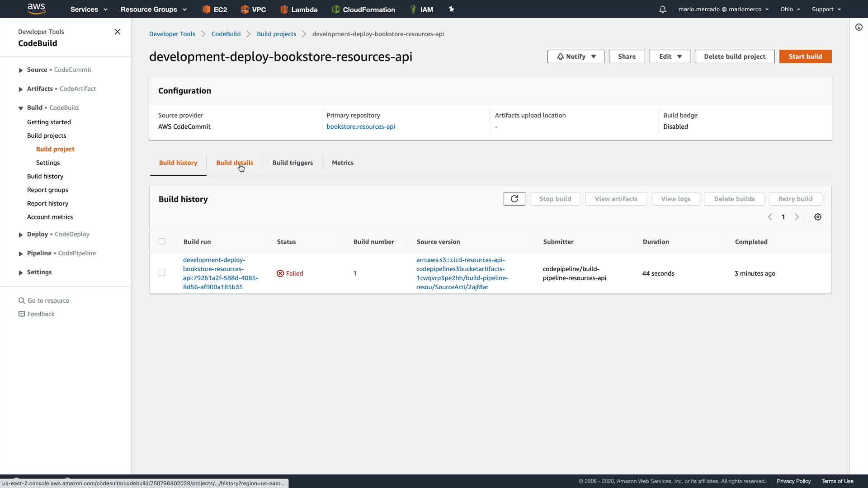Screen dimensions: 868x488
Task: Check the failed build run row
Action: 162,273
